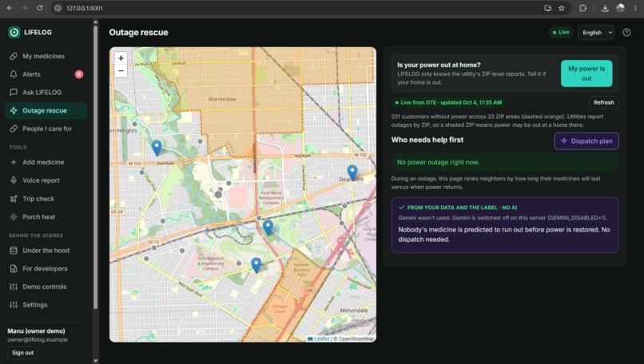Screen dimensions: 644x364
Task: Click the Trip check airplane icon
Action: coord(14,199)
